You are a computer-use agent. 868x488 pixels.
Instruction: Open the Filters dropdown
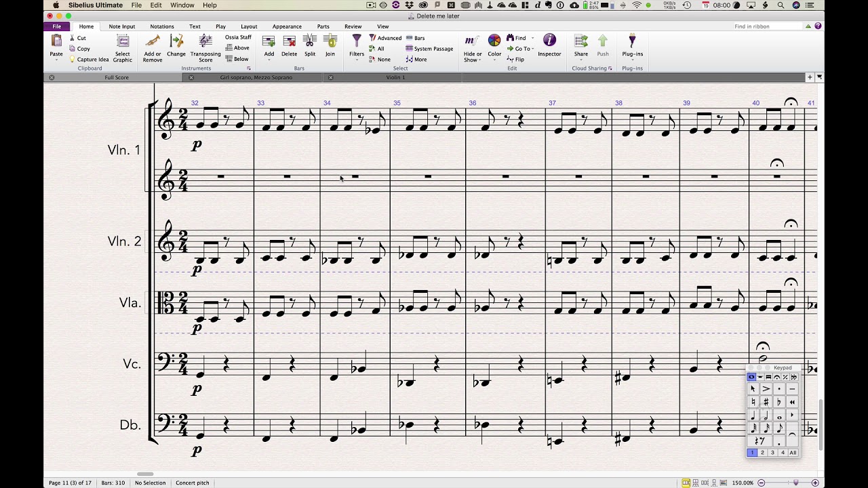(356, 59)
